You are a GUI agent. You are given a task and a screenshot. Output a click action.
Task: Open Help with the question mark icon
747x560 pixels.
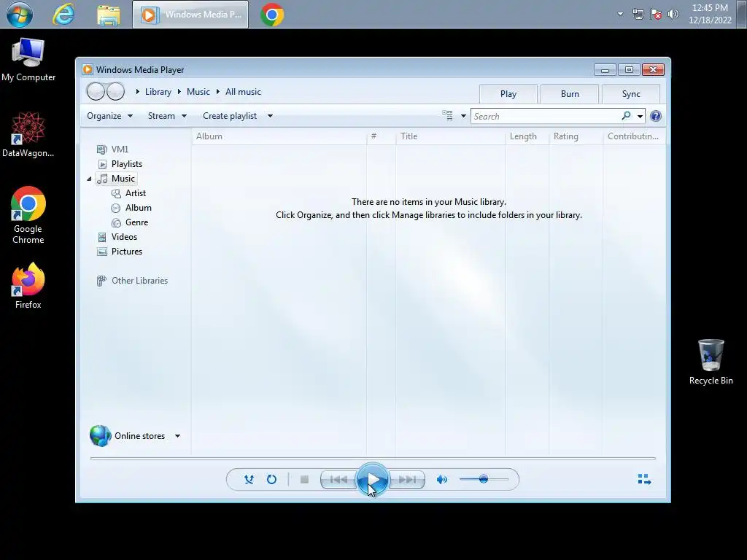[656, 116]
